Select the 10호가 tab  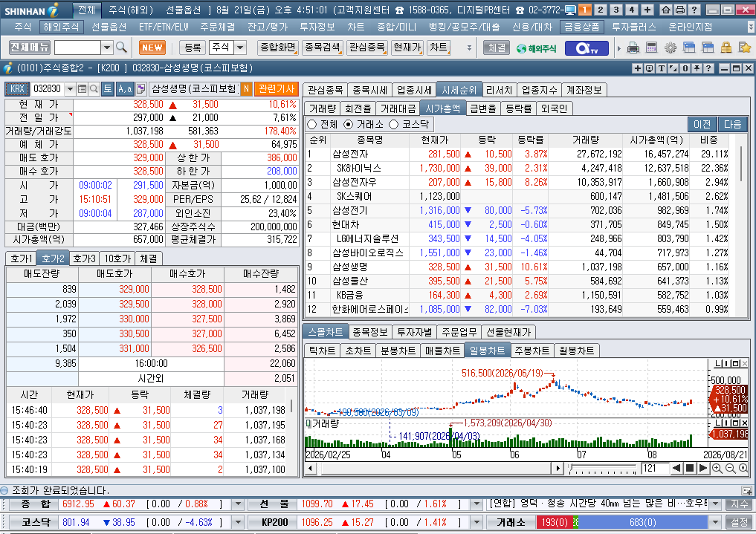click(117, 258)
